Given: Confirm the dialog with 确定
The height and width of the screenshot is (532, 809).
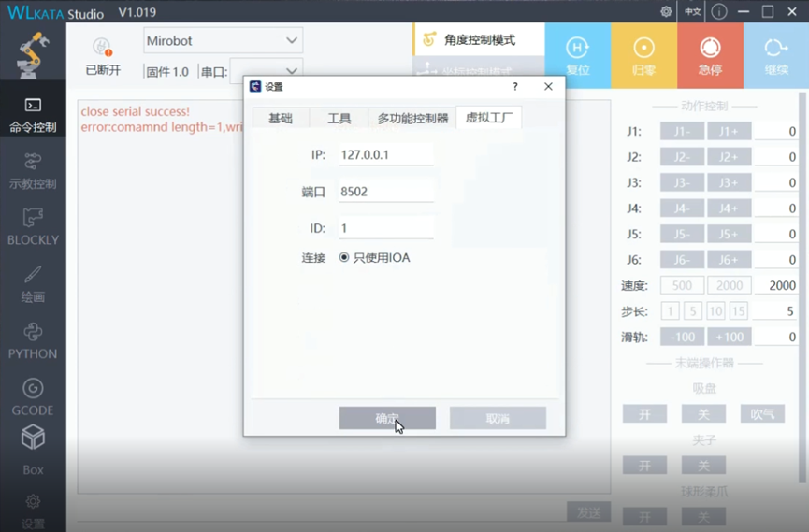Looking at the screenshot, I should pyautogui.click(x=387, y=418).
